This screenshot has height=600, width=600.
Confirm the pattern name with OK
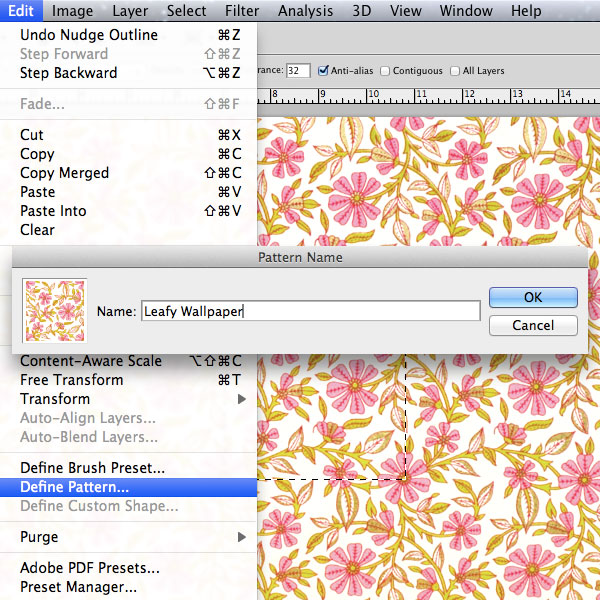(x=533, y=297)
